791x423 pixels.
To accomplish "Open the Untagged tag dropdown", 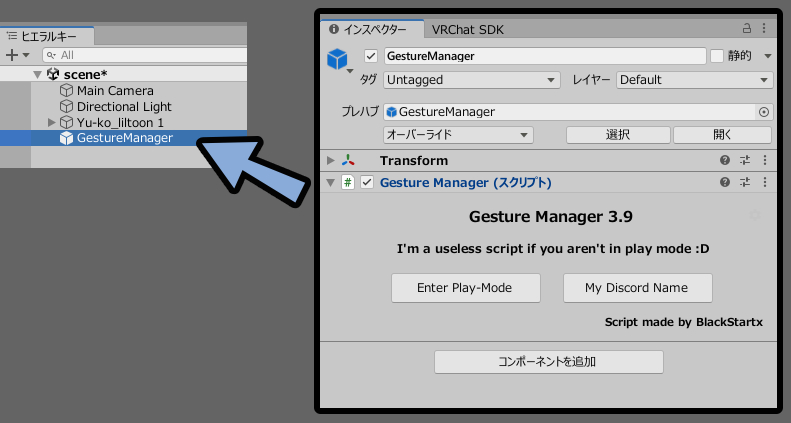I will tap(472, 80).
